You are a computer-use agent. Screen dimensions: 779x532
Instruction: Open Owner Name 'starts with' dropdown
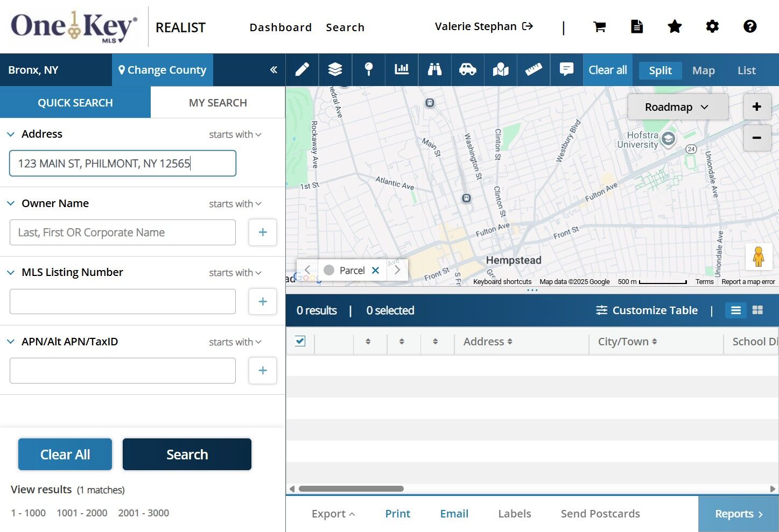(x=235, y=204)
